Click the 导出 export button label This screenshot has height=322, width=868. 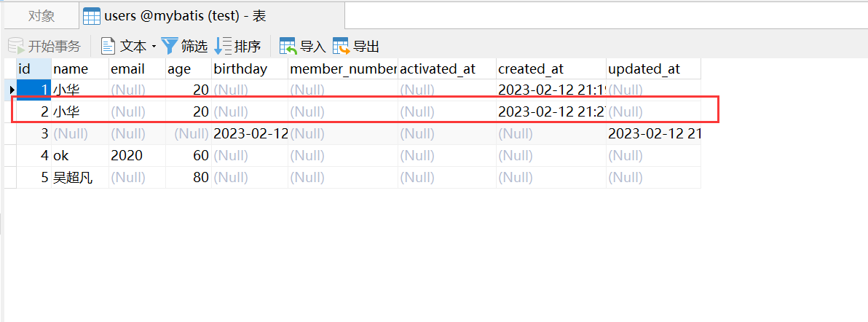pos(366,47)
